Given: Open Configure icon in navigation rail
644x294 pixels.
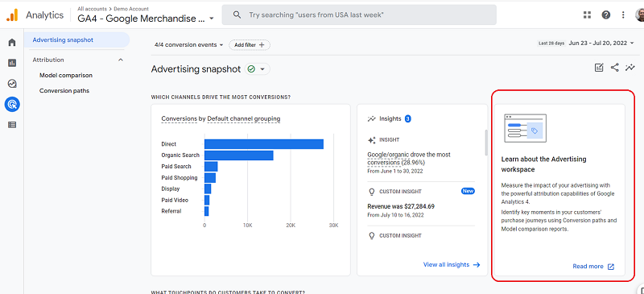Looking at the screenshot, I should [x=12, y=125].
